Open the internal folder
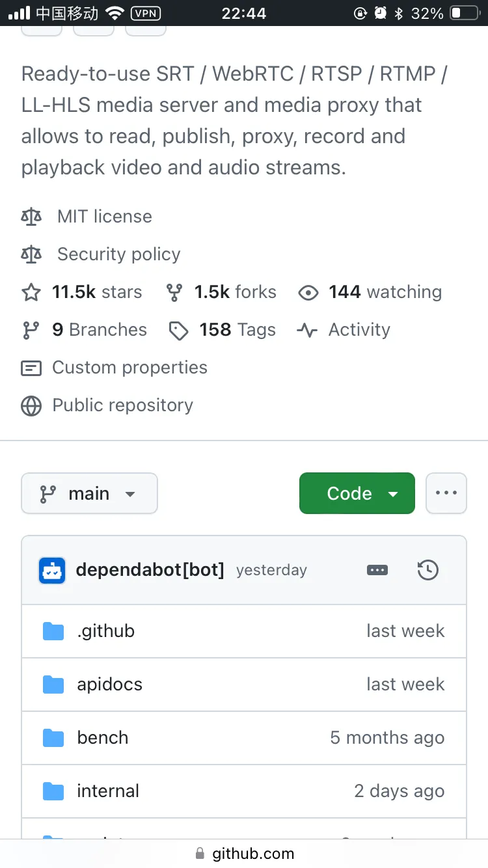The width and height of the screenshot is (488, 868). 108,791
